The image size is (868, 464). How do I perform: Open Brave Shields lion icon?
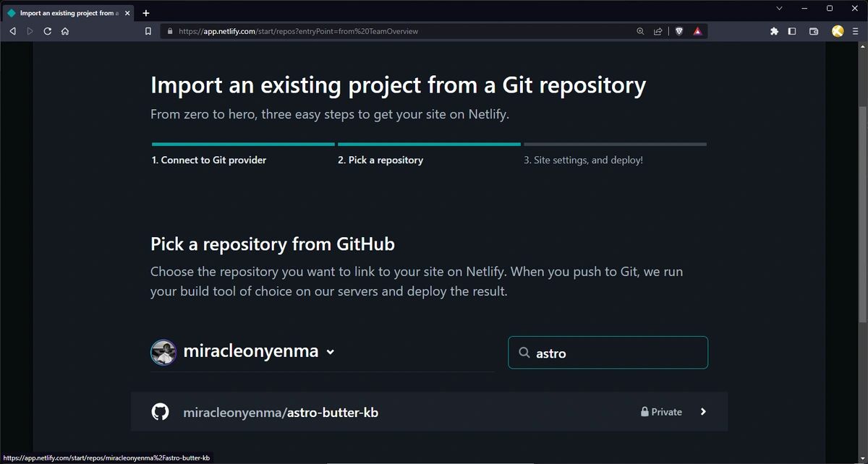pos(679,31)
